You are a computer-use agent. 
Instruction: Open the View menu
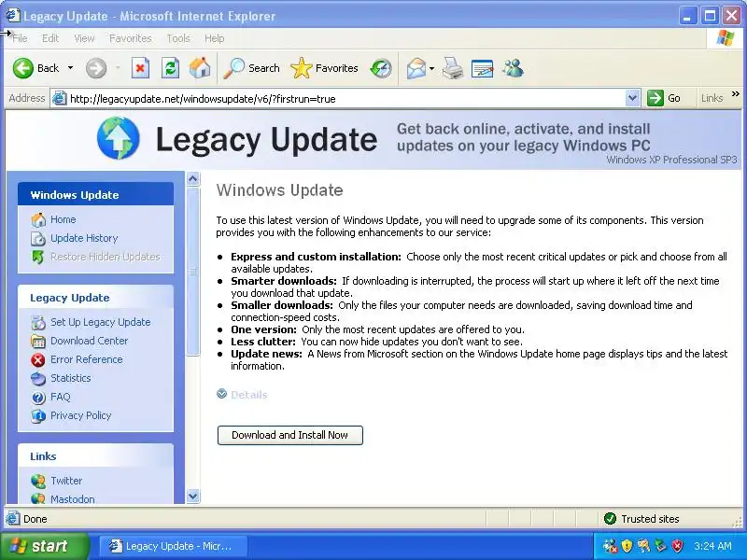84,38
